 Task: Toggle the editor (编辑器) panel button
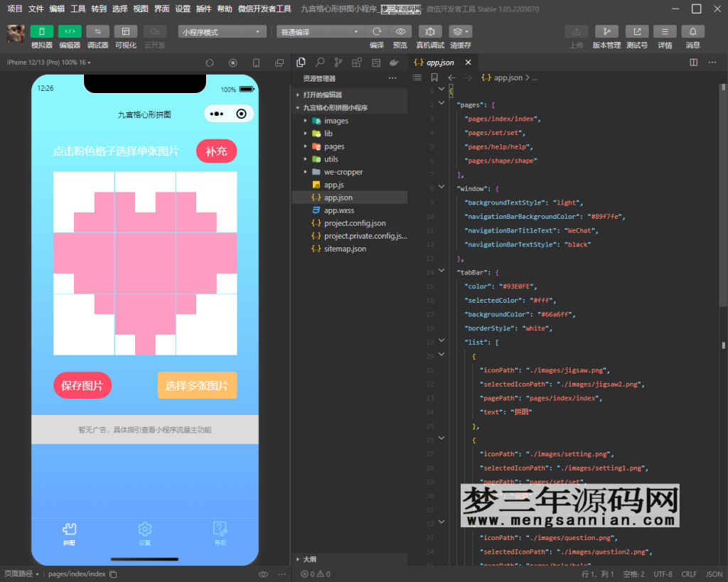coord(70,32)
